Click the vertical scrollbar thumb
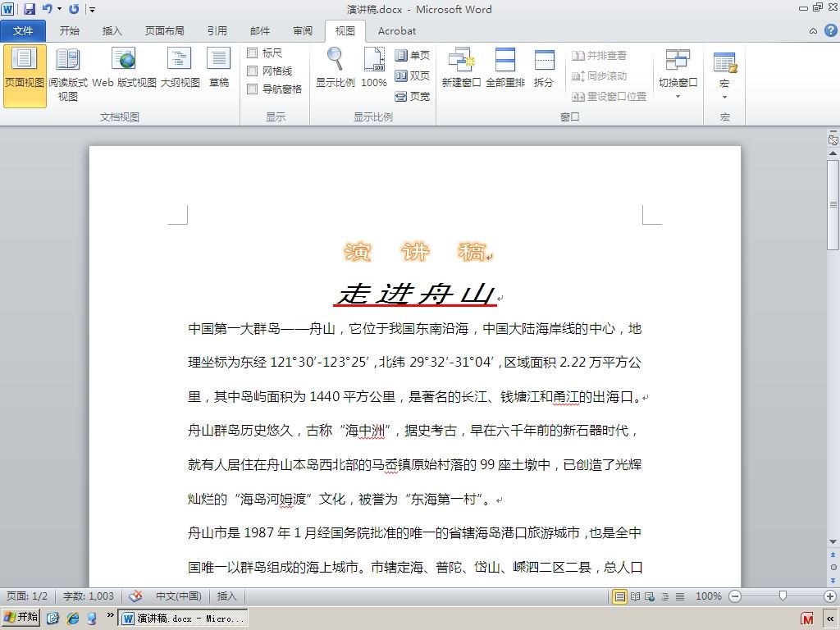The image size is (840, 630). [833, 204]
